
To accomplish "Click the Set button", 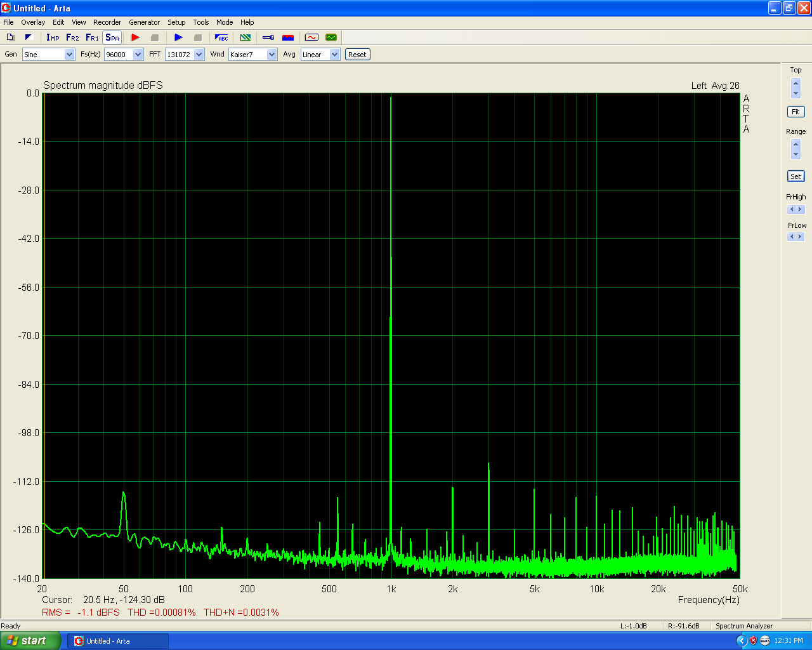I will click(796, 176).
